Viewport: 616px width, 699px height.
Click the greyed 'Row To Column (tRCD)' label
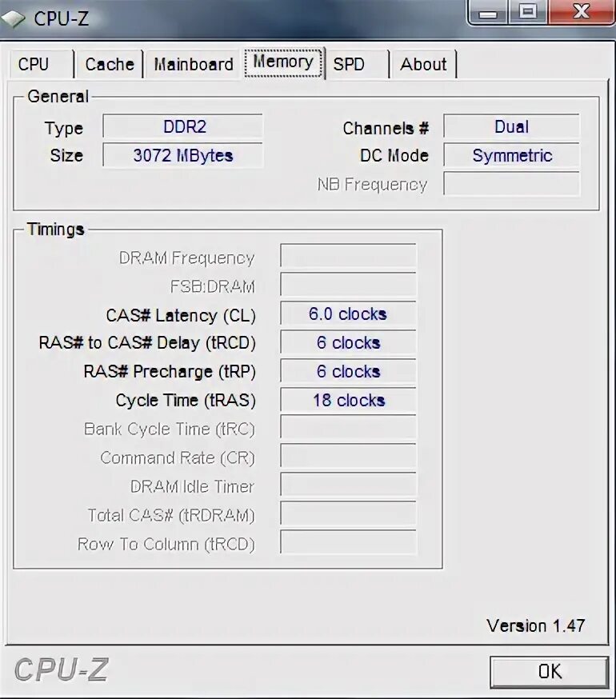166,545
